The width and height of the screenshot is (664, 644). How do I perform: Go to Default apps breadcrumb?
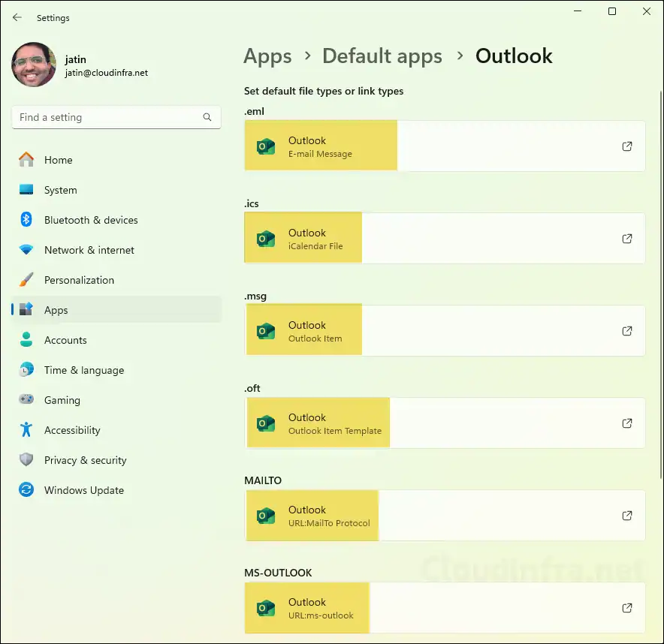(382, 56)
